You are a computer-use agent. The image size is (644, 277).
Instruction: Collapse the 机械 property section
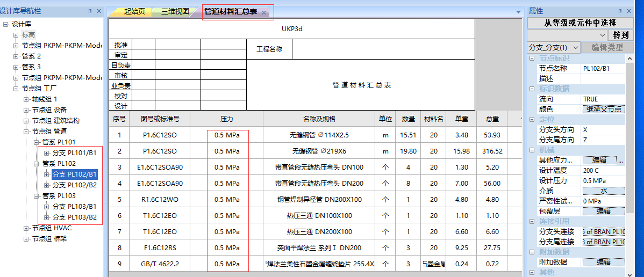pos(532,150)
